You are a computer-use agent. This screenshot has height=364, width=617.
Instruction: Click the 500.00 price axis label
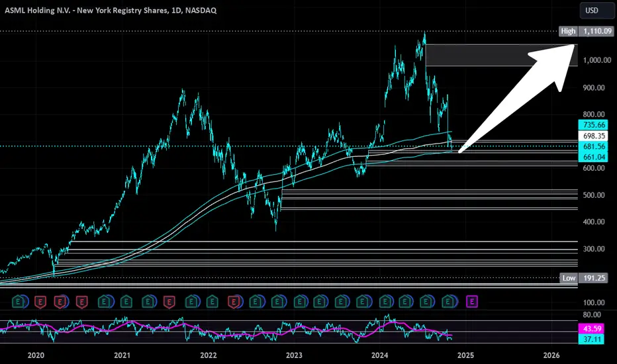594,195
